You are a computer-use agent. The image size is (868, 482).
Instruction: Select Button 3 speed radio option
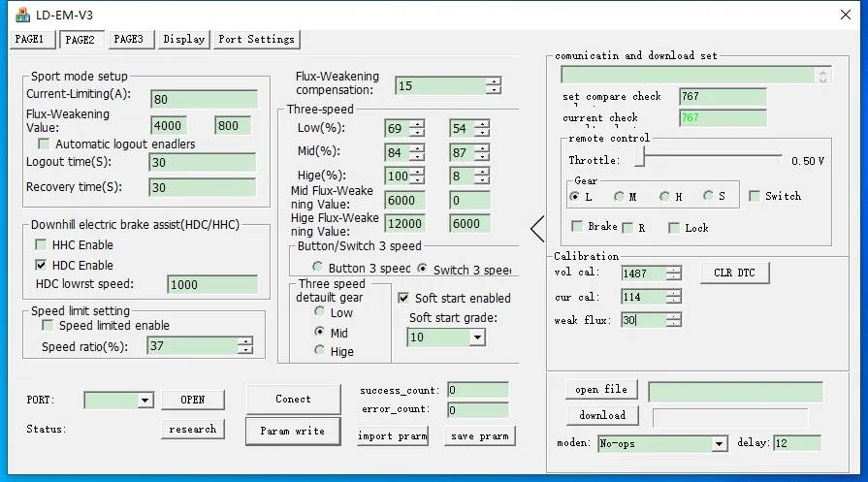(x=317, y=267)
